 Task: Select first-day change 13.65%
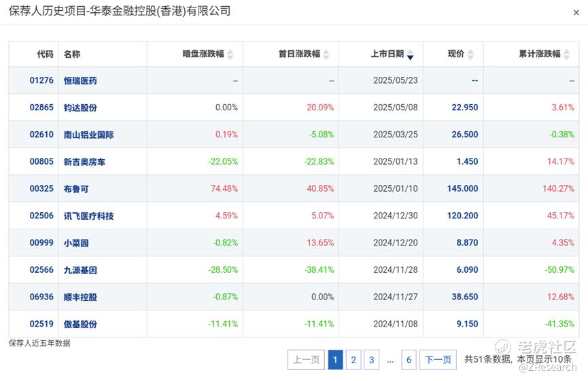click(320, 242)
